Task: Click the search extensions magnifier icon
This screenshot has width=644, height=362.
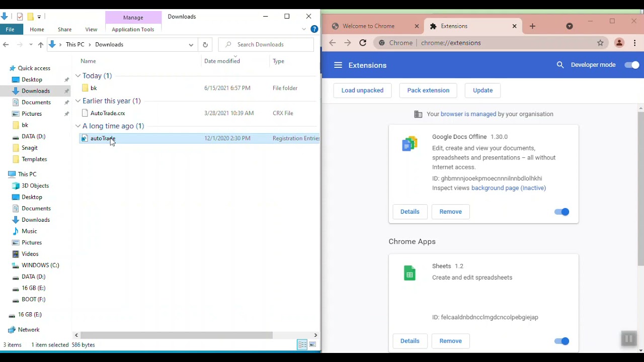Action: pos(560,65)
